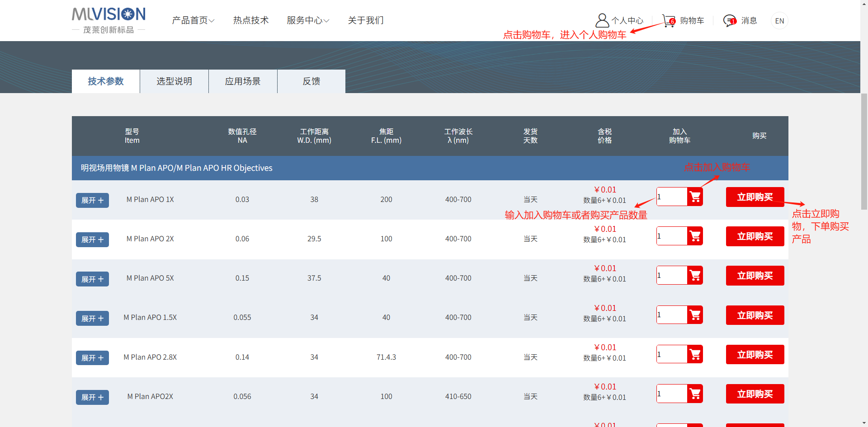The width and height of the screenshot is (868, 427).
Task: Click the section title 明视场用物镜 M Plan APO
Action: (x=177, y=168)
